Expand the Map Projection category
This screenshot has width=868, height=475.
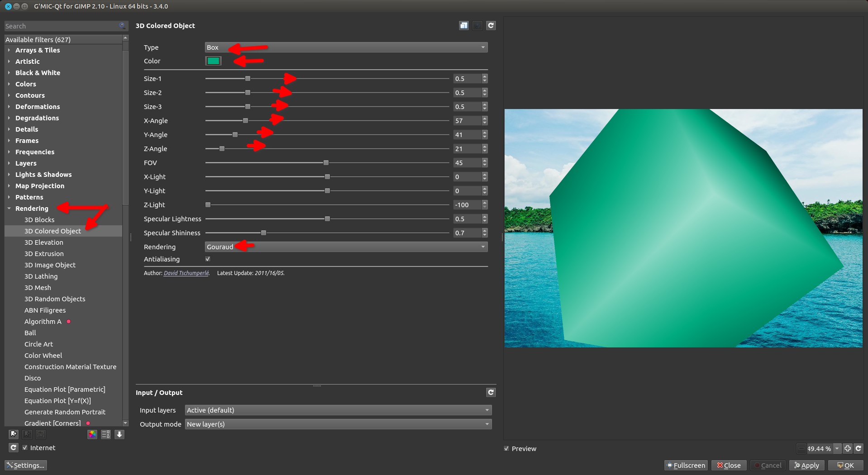[x=9, y=185]
